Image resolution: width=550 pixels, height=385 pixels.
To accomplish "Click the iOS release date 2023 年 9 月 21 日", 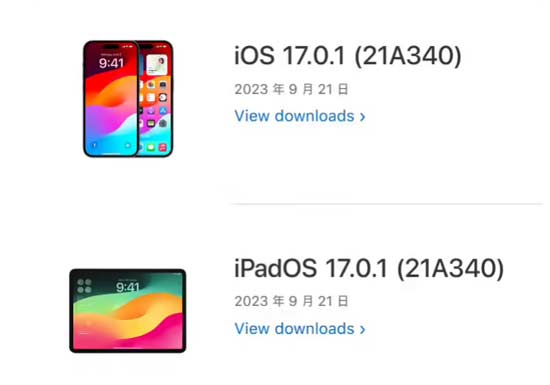I will coord(291,89).
